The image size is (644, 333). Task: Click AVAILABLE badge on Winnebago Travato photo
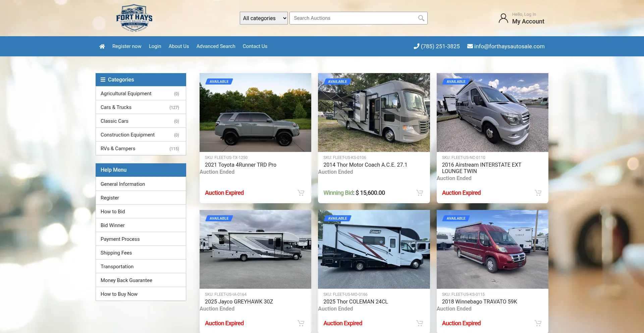coord(456,218)
